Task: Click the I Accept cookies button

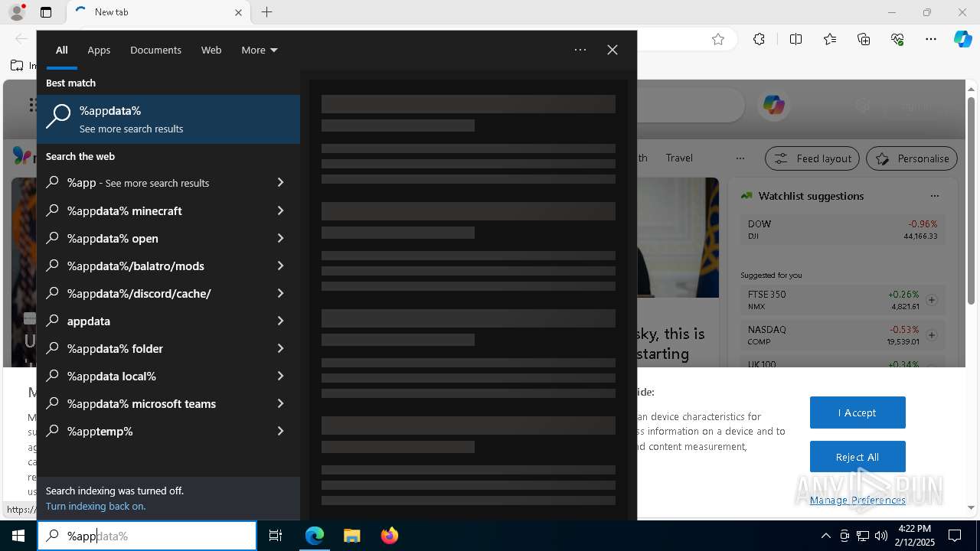Action: [857, 412]
